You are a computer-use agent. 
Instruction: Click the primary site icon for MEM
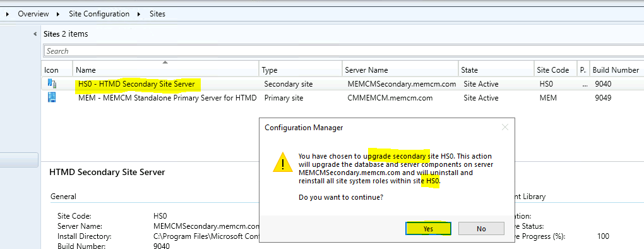tap(52, 98)
